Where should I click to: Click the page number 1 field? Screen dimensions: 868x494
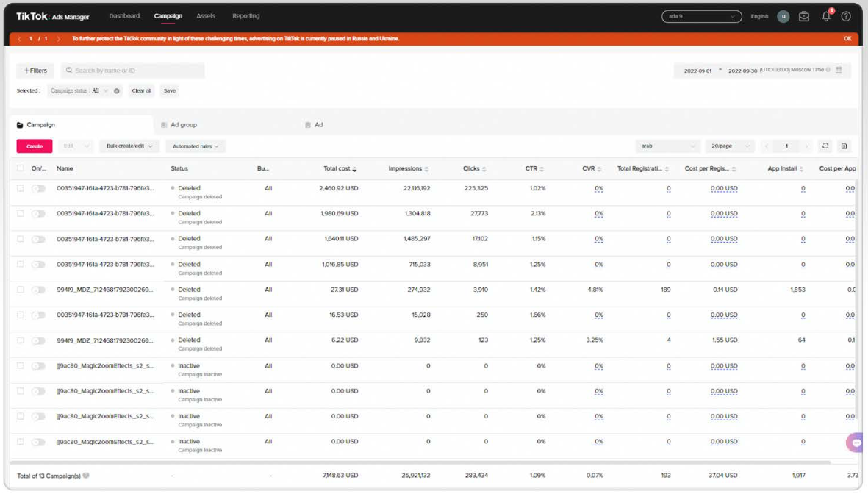click(x=786, y=146)
